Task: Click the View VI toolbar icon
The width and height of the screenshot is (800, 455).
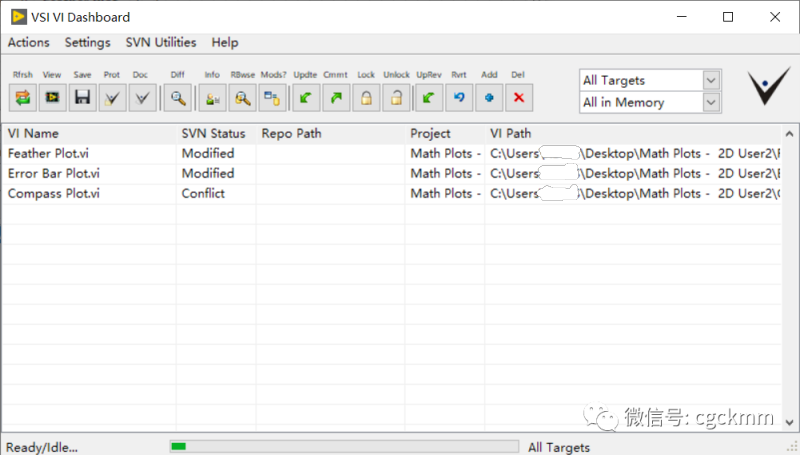Action: [52, 97]
